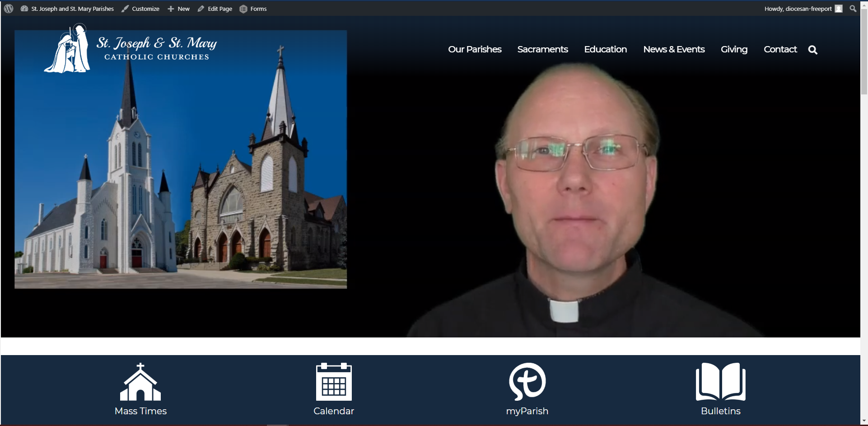Image resolution: width=868 pixels, height=426 pixels.
Task: Click the admin bar search icon
Action: pos(853,9)
